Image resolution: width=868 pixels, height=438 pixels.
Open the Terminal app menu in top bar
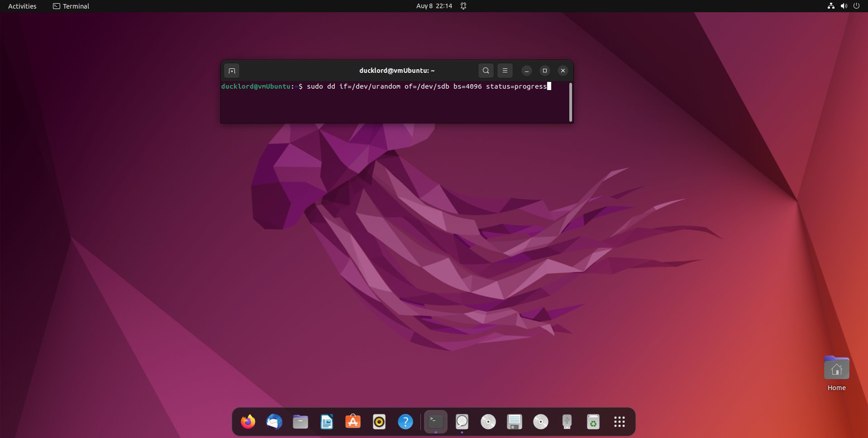(x=71, y=6)
